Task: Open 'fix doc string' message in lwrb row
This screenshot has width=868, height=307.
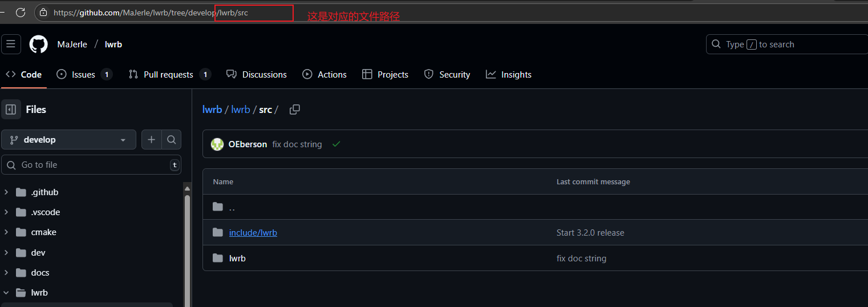Action: [x=581, y=258]
